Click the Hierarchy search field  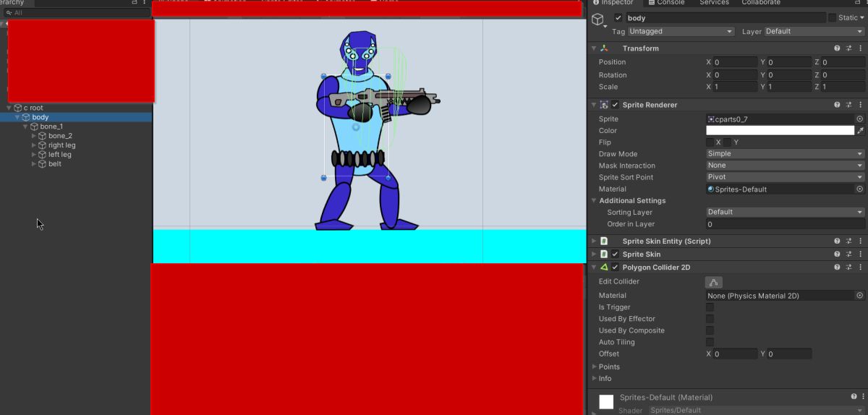coord(76,12)
